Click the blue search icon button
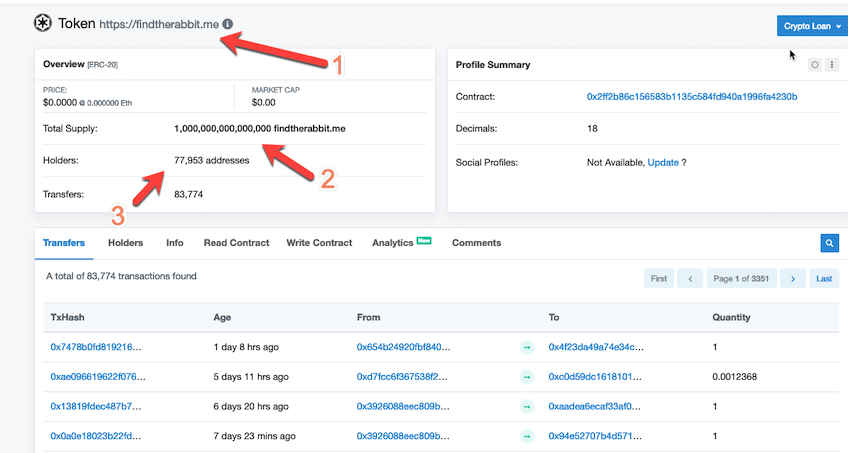 [x=830, y=243]
